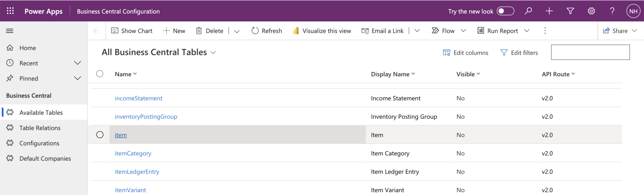Open the settings gear icon
The height and width of the screenshot is (195, 644).
[591, 11]
